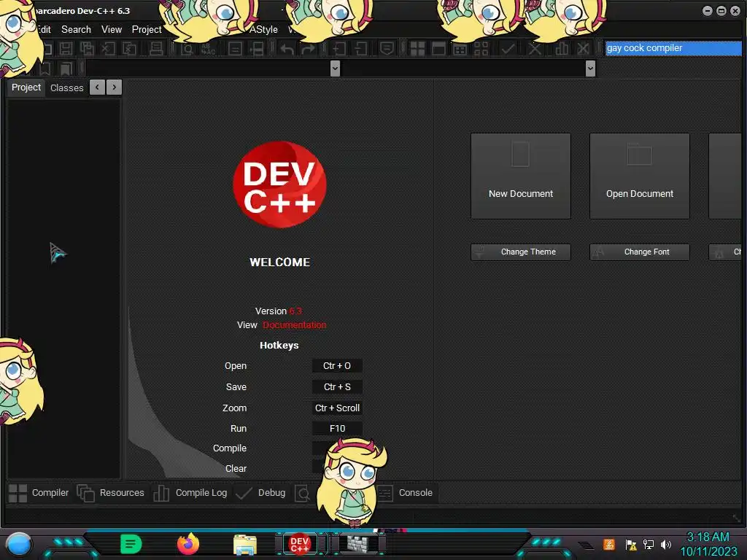747x560 pixels.
Task: Open the AStyle menu
Action: 263,29
